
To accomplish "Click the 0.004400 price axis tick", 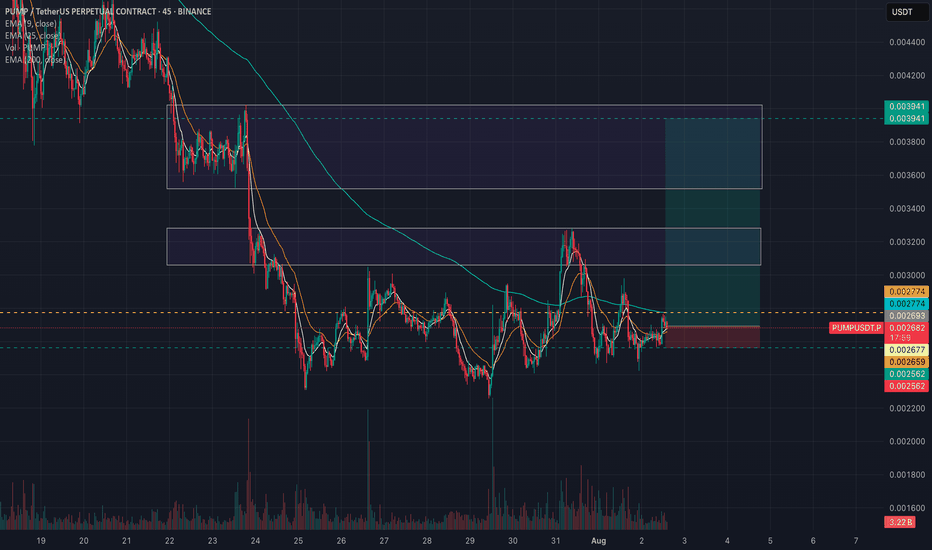I will (907, 42).
